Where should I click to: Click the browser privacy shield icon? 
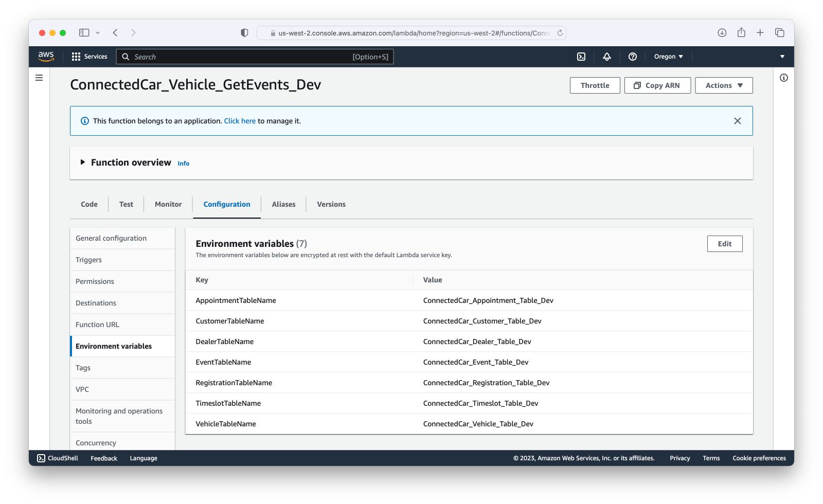244,33
